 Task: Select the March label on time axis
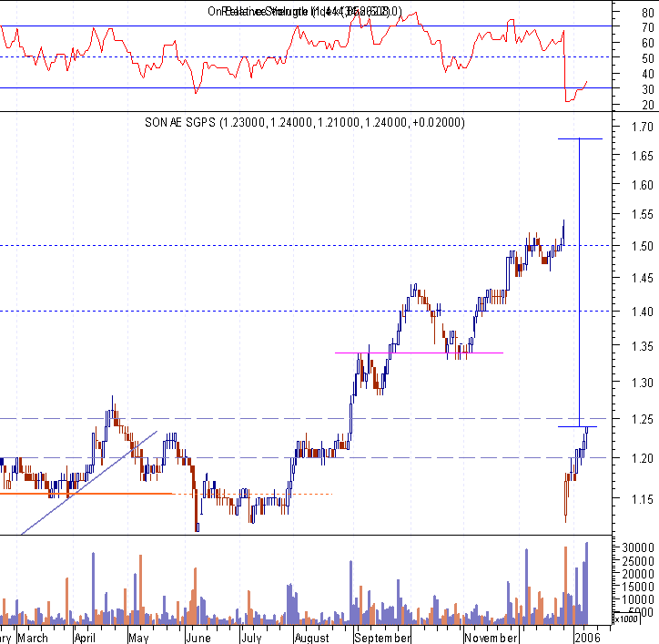(33, 638)
